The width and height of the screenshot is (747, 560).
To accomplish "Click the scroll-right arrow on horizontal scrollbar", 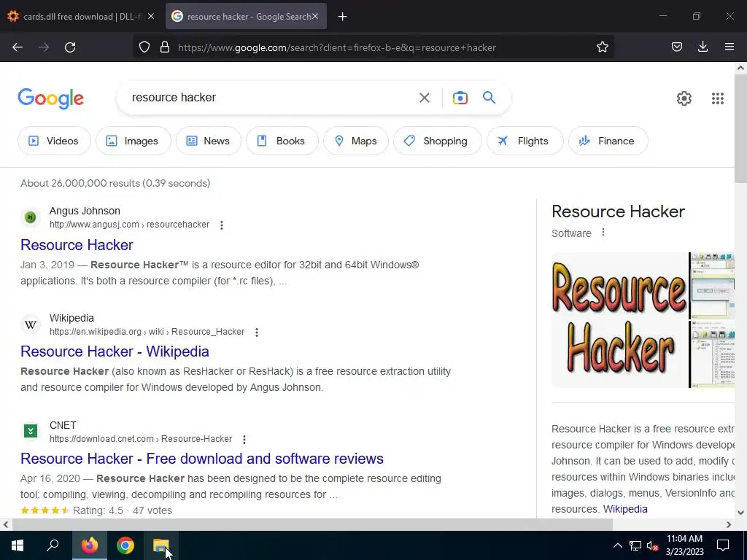I will click(x=729, y=525).
